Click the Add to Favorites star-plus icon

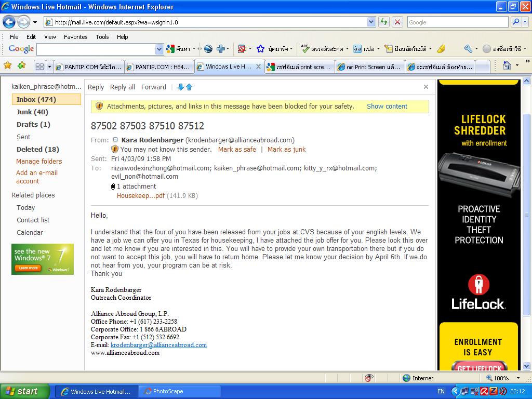(x=21, y=65)
